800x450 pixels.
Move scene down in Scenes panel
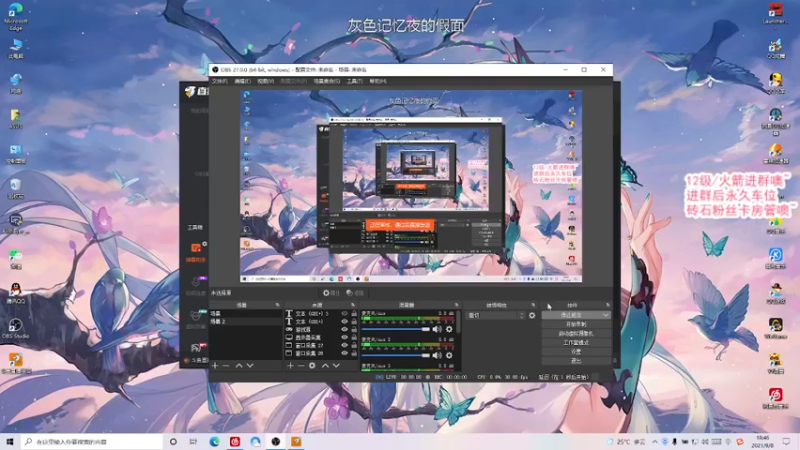250,366
